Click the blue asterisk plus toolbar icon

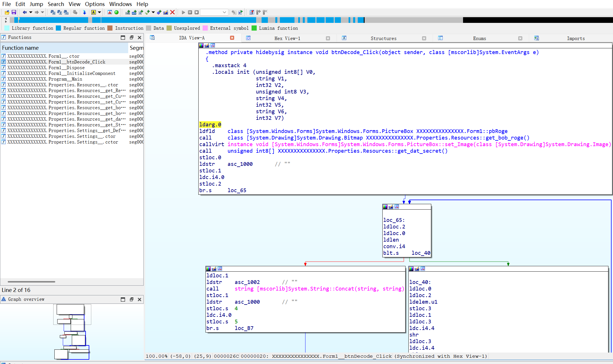click(x=159, y=12)
